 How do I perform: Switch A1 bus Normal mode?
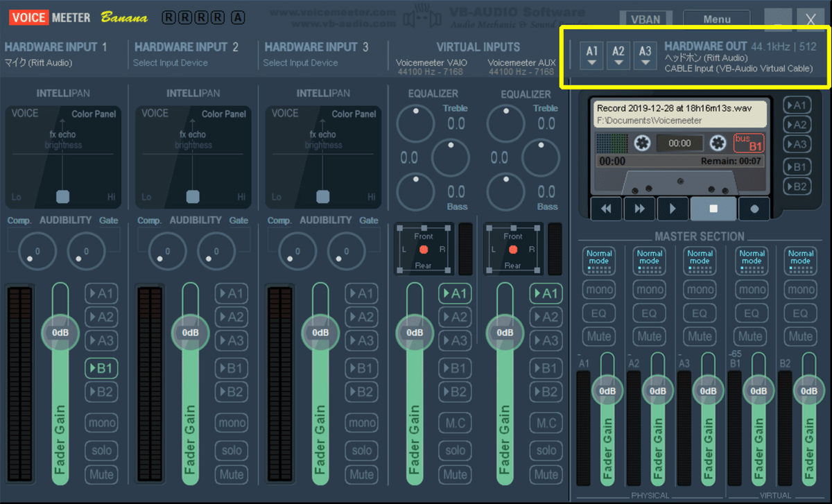click(599, 262)
